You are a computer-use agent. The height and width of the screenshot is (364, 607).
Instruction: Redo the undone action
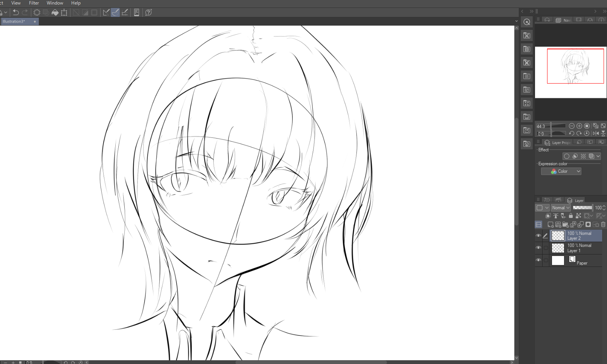point(25,12)
